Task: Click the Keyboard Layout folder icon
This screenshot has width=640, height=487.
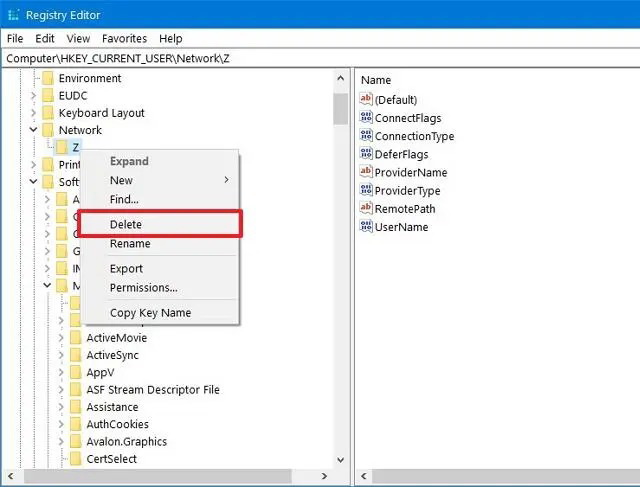Action: (48, 113)
